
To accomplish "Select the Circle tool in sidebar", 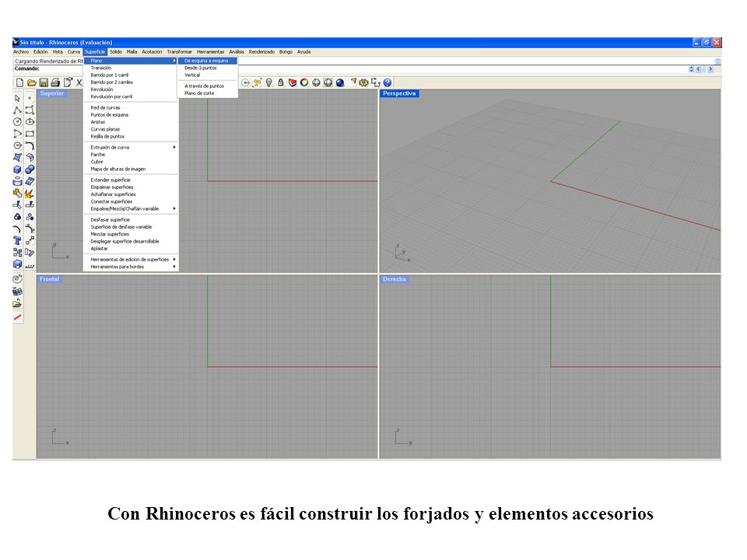I will pyautogui.click(x=18, y=122).
